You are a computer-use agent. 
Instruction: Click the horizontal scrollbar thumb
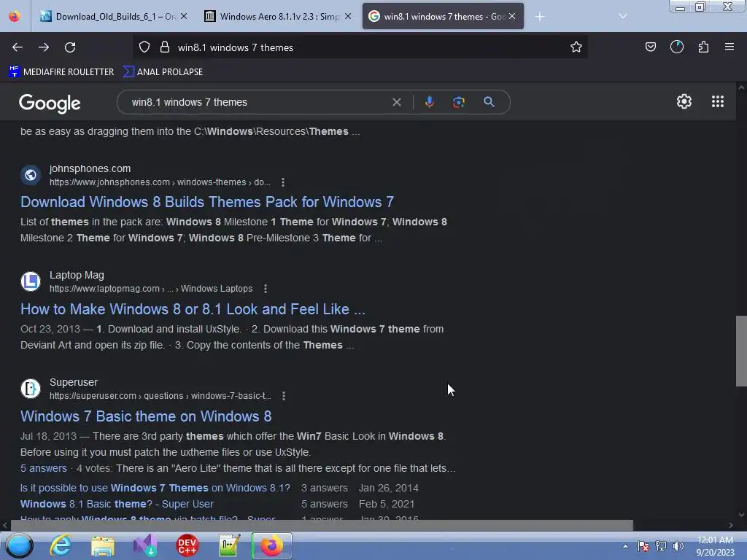(322, 525)
